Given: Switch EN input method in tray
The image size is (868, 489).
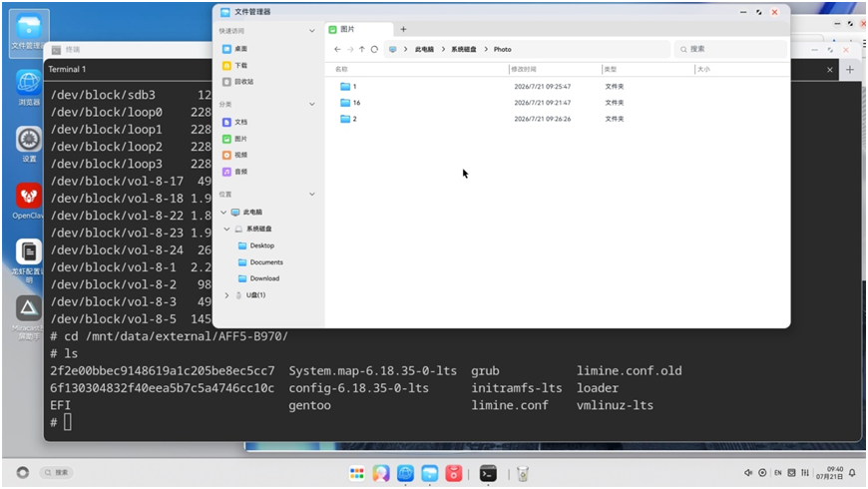Looking at the screenshot, I should click(778, 472).
